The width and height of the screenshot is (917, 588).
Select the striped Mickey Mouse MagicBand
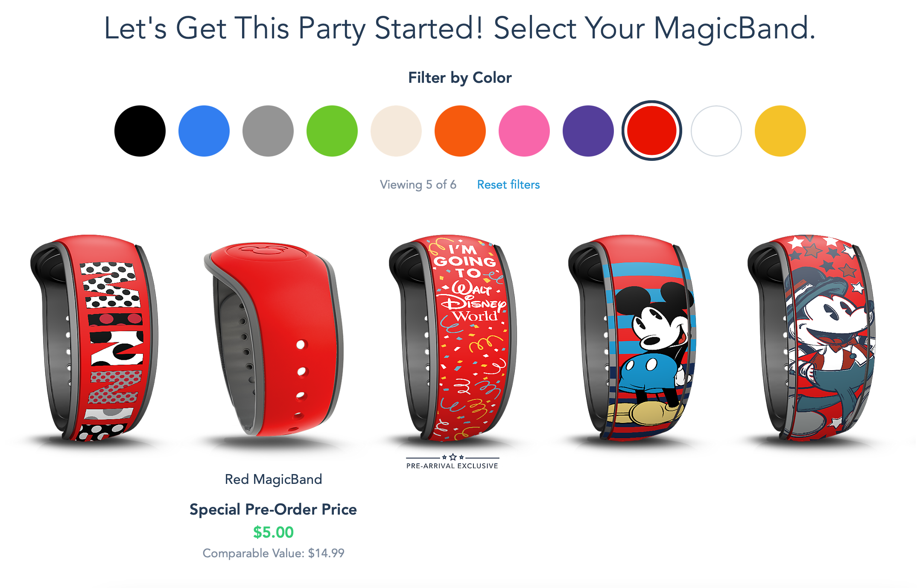(x=633, y=338)
